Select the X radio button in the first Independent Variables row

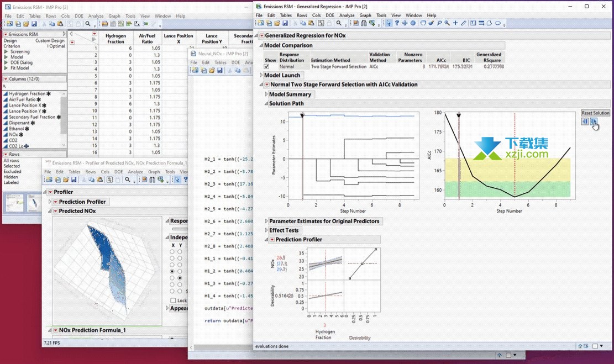point(172,252)
